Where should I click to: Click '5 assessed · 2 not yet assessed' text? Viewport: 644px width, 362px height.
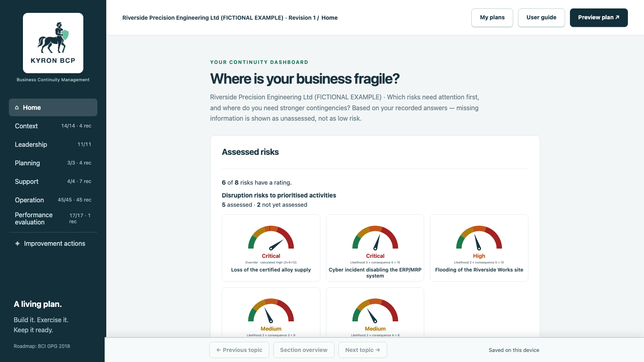[x=264, y=205]
